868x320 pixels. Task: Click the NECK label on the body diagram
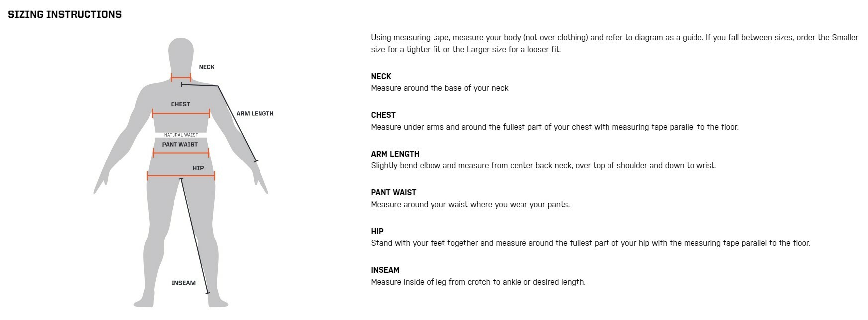[207, 67]
